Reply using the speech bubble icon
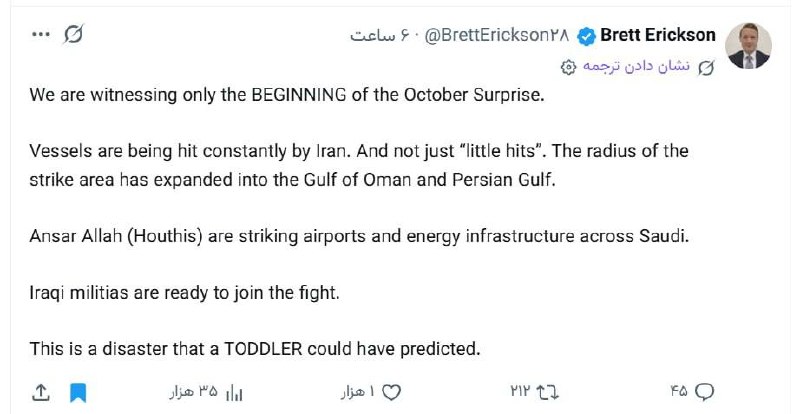Screen dimensions: 800x414 [x=705, y=392]
